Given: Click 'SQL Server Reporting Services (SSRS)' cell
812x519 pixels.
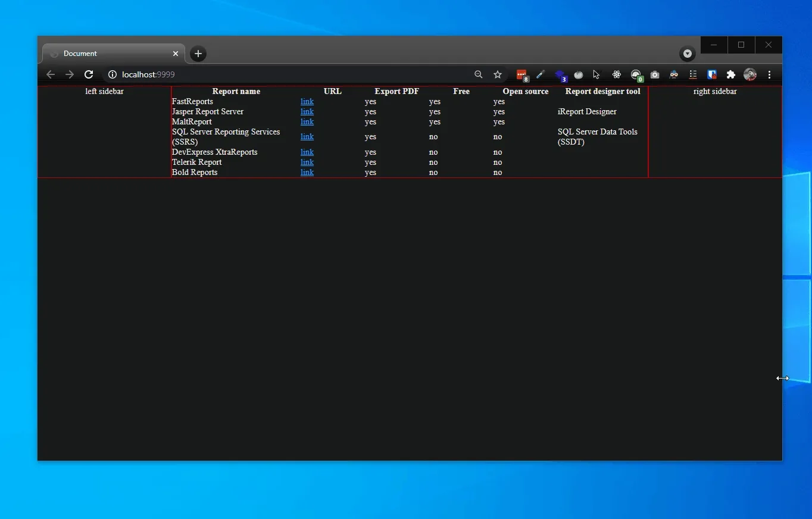Looking at the screenshot, I should coord(226,137).
